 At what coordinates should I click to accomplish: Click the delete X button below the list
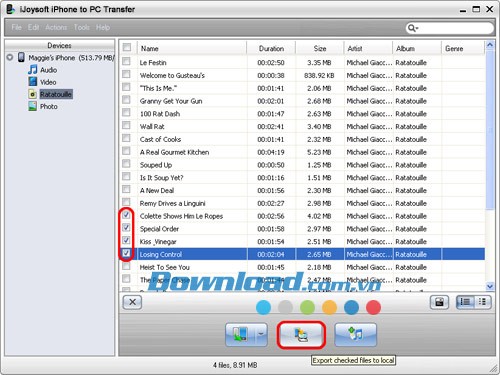(x=132, y=302)
